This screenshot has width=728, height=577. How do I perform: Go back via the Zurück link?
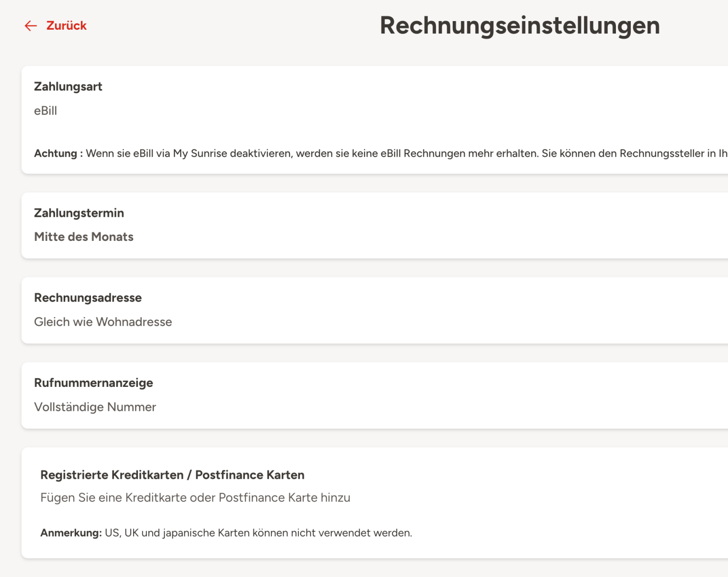66,26
